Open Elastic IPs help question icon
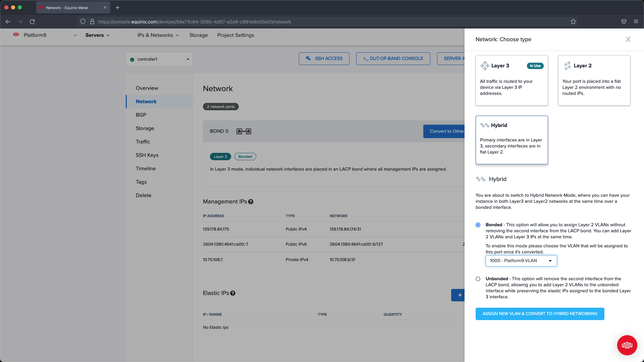This screenshot has width=644, height=362. point(233,293)
